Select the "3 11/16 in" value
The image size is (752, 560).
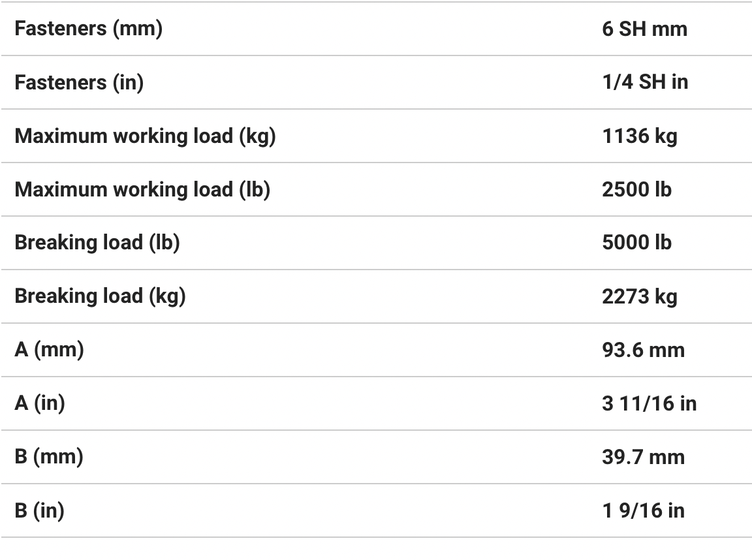click(649, 403)
